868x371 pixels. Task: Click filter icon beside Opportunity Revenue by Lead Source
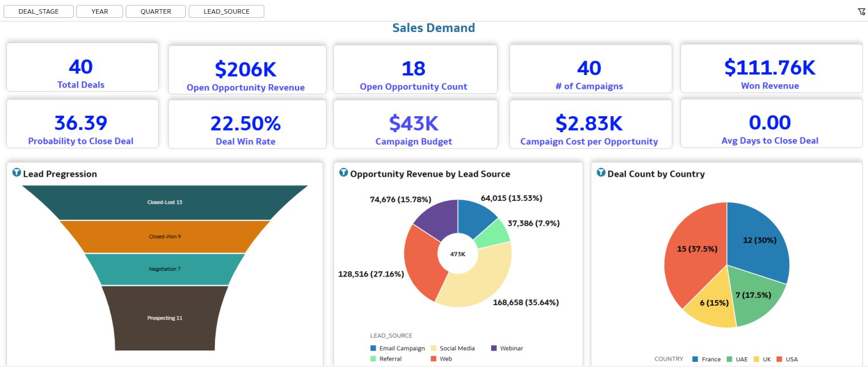pyautogui.click(x=344, y=172)
